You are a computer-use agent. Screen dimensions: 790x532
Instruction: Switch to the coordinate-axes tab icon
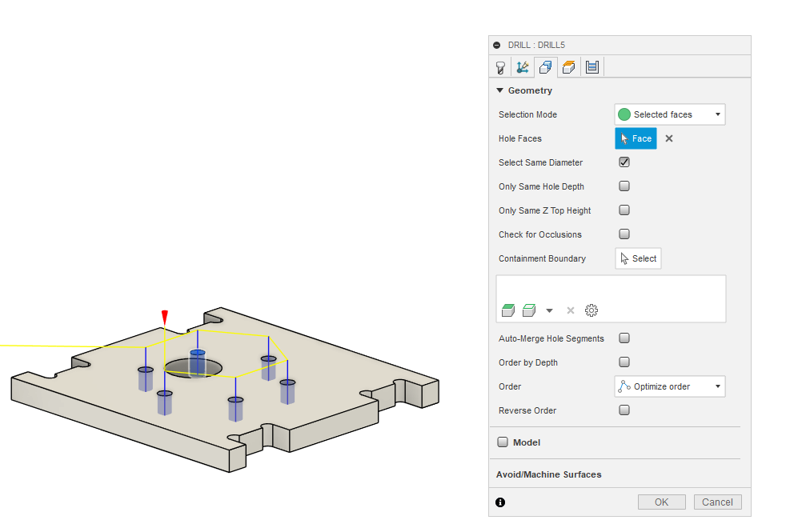[x=523, y=67]
